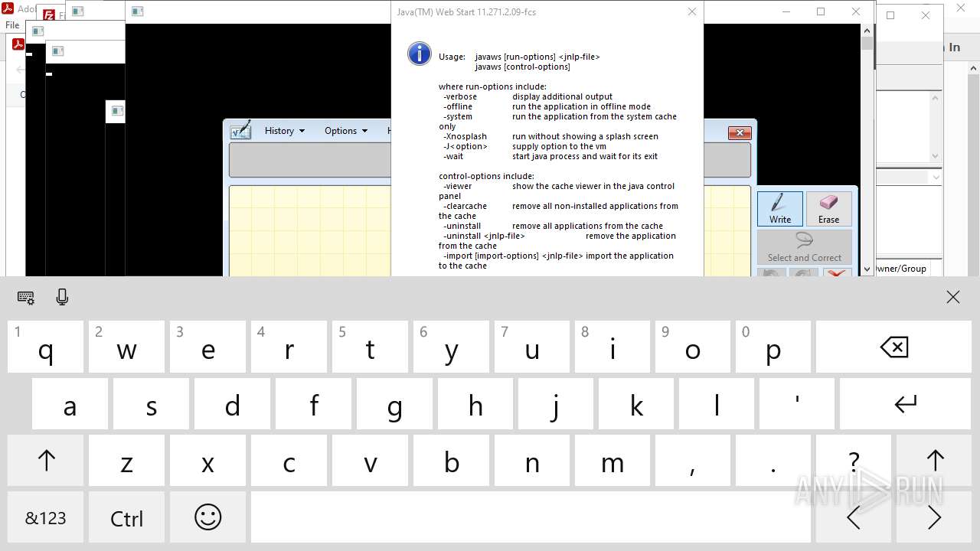Screen dimensions: 980x551
Task: Tap the f key
Action: [313, 404]
